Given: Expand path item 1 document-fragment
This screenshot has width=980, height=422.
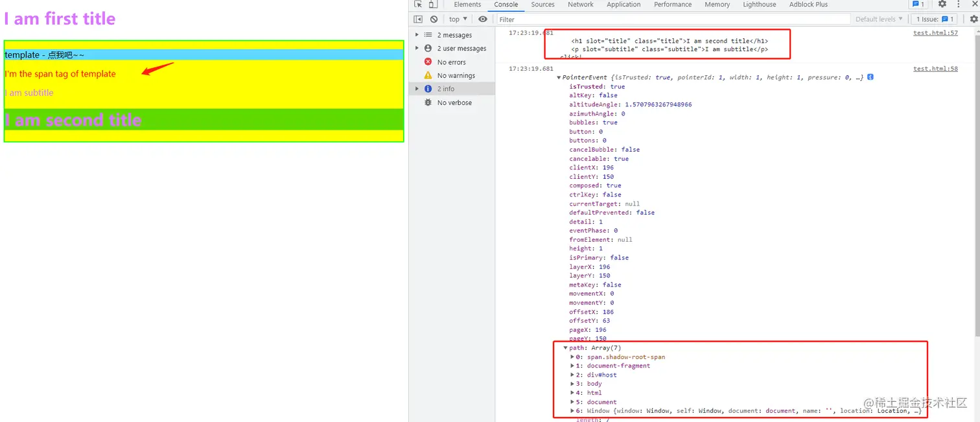Looking at the screenshot, I should [x=572, y=366].
